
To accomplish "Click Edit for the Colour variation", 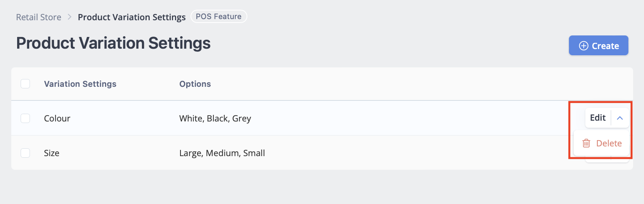I will tap(598, 118).
